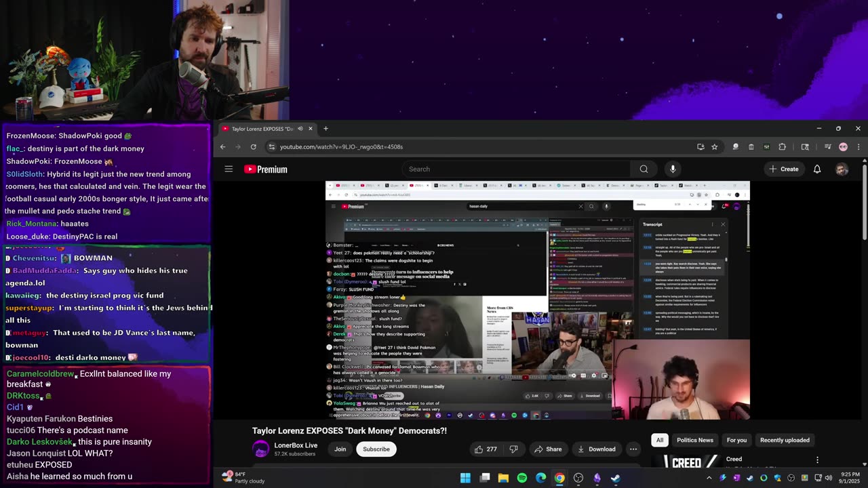Image resolution: width=868 pixels, height=488 pixels.
Task: Mute the tab using its speaker icon
Action: (x=300, y=129)
